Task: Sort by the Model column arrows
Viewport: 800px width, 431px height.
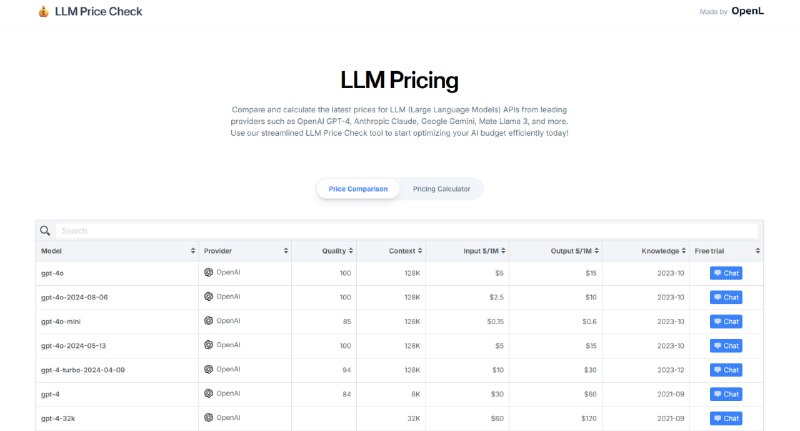Action: tap(192, 251)
